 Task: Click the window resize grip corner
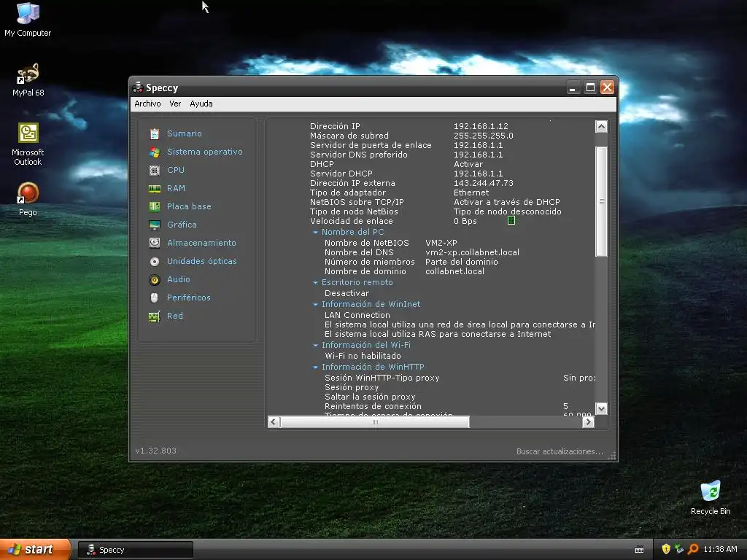pos(612,455)
